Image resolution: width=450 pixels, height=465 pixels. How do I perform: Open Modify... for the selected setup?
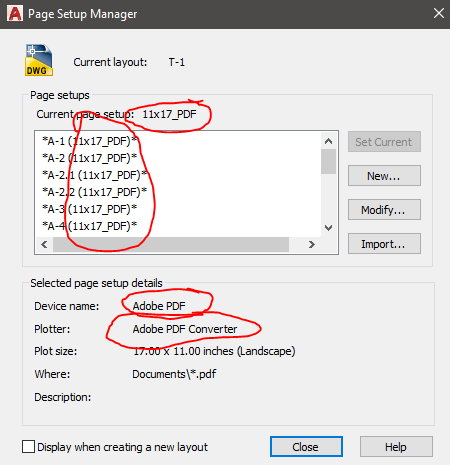pyautogui.click(x=384, y=210)
